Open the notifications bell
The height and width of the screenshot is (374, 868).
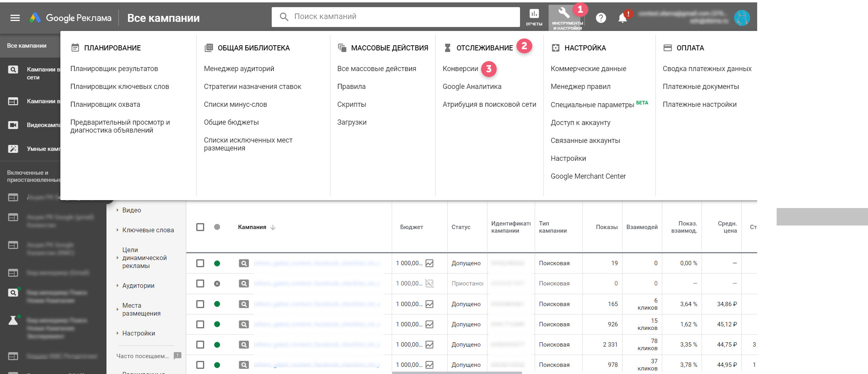tap(622, 18)
